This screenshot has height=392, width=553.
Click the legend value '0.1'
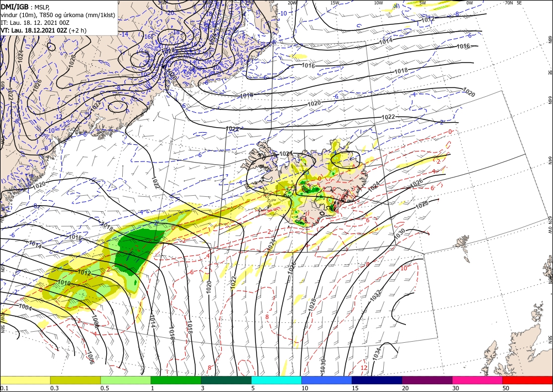(x=4, y=388)
